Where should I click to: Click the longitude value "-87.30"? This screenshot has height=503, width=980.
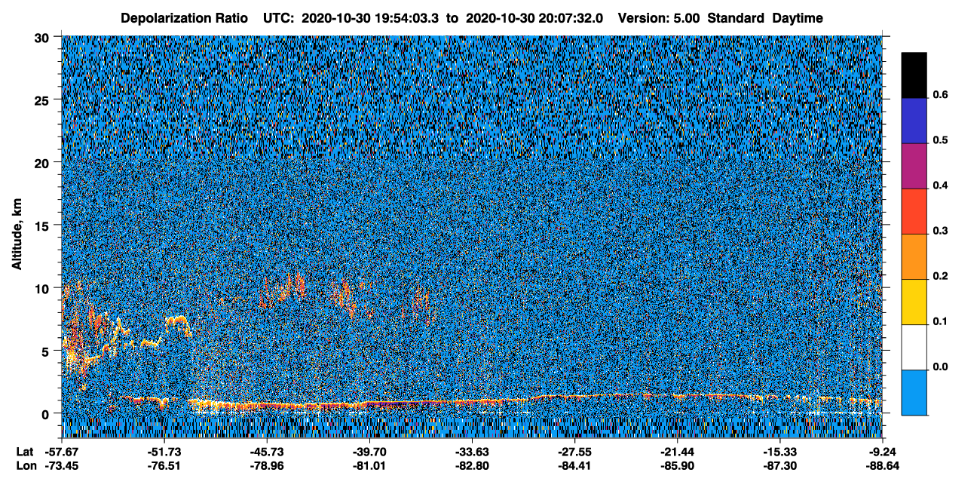[x=780, y=465]
